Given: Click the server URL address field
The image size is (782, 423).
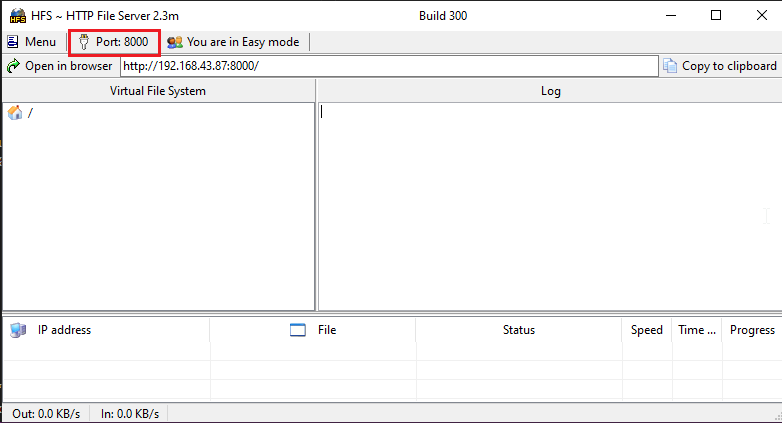Looking at the screenshot, I should [389, 66].
